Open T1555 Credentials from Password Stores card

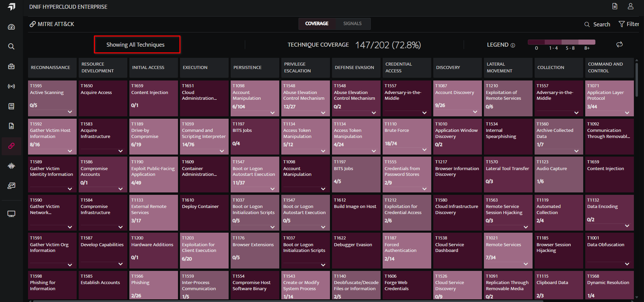(407, 175)
